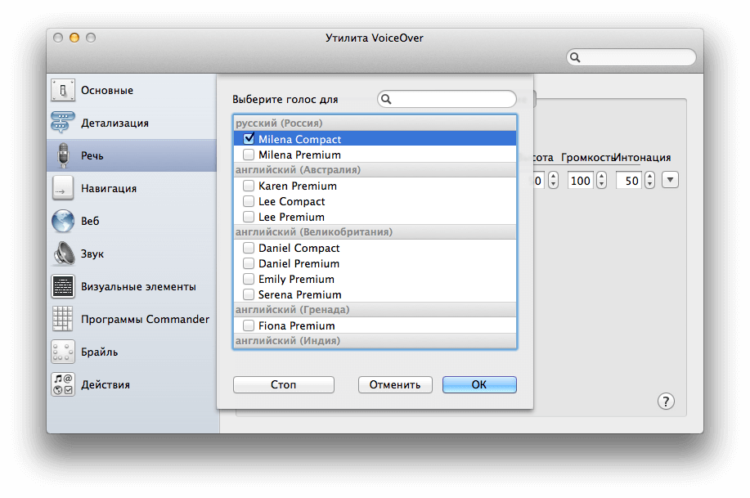Select the Emily Premium voice row
750x498 pixels.
click(375, 279)
